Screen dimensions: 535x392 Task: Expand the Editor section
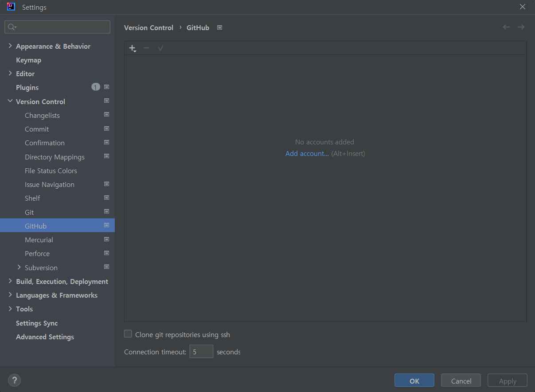pos(10,74)
